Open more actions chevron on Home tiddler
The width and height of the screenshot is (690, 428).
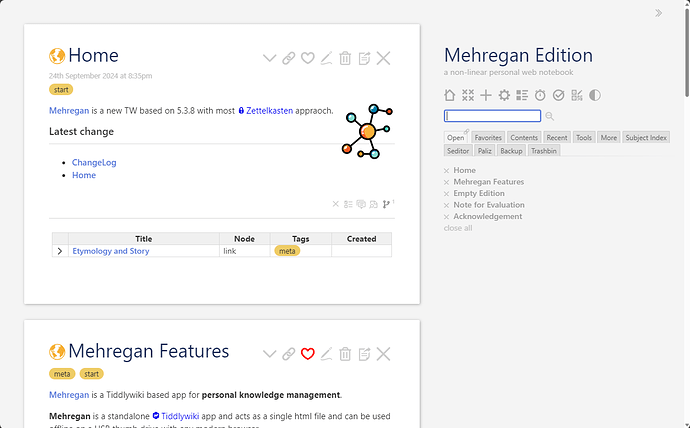coord(269,58)
